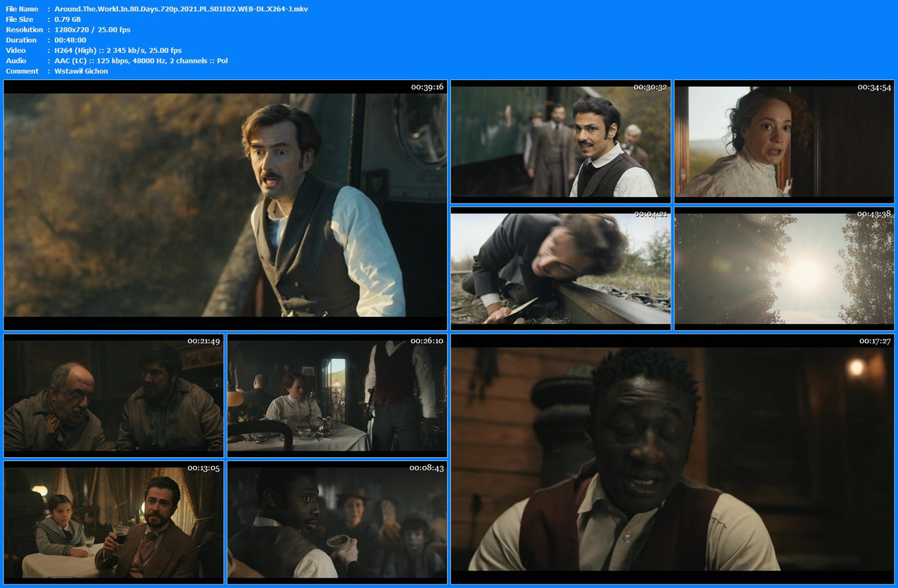Select the Video label

16,50
